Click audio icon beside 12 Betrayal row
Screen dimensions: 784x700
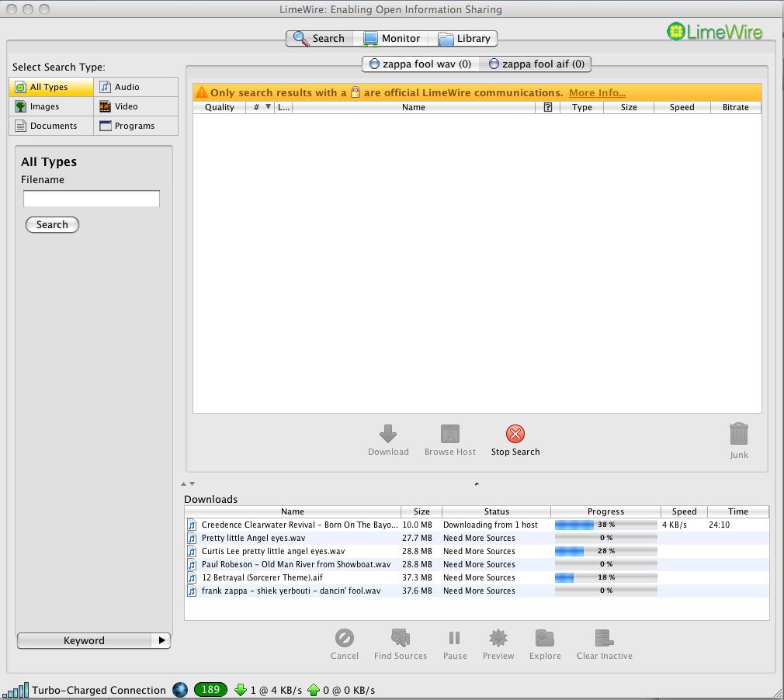coord(192,577)
